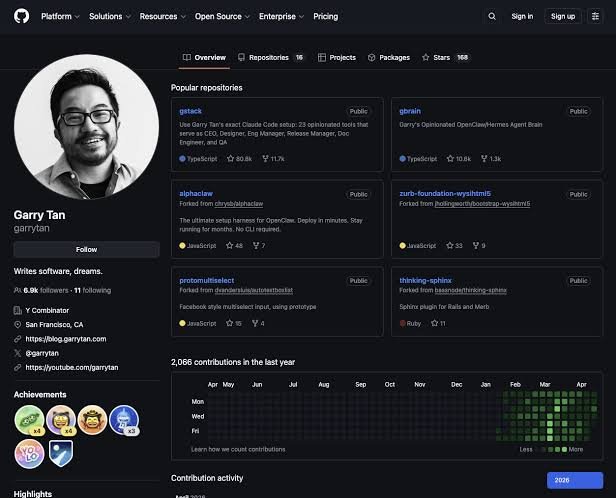Open the thinking-sphinx fork source link

coord(470,290)
